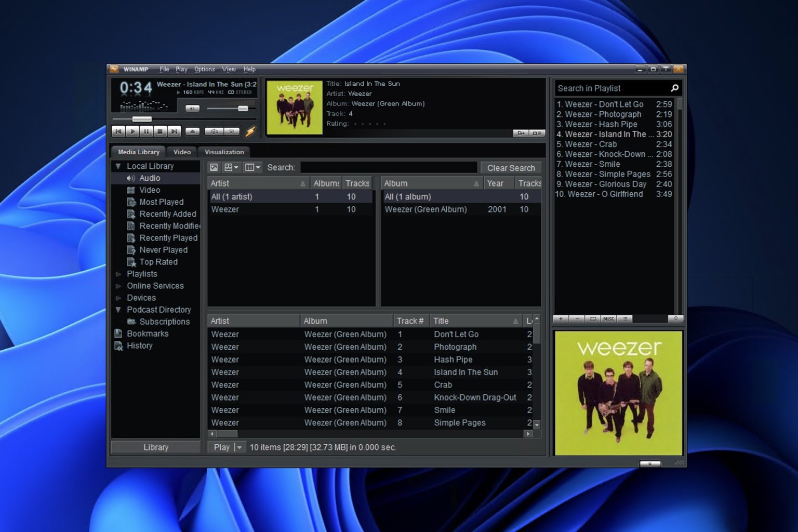Screen dimensions: 798x532
Task: Click the shuffle icon near playback controls
Action: point(215,131)
